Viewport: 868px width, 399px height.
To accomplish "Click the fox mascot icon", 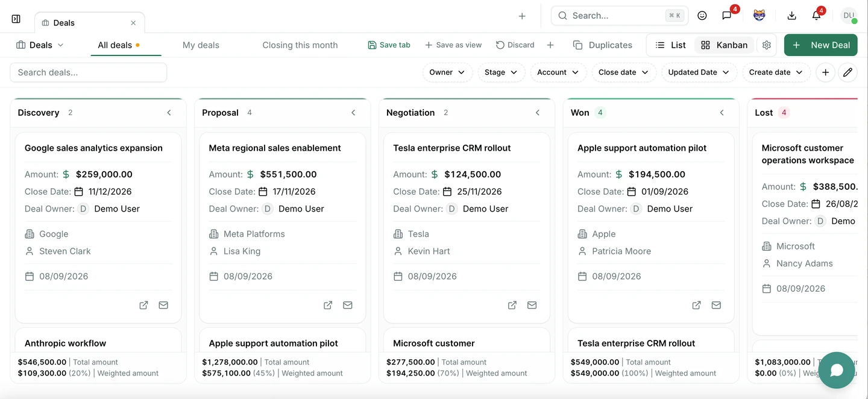I will pyautogui.click(x=760, y=16).
